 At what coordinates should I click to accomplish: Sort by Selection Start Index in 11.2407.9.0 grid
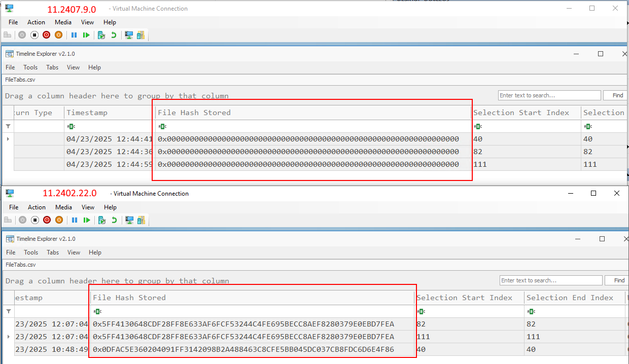click(526, 113)
